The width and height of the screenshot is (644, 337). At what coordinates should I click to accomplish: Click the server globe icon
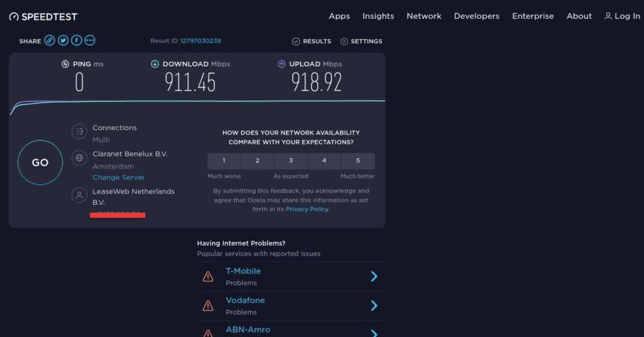point(79,158)
